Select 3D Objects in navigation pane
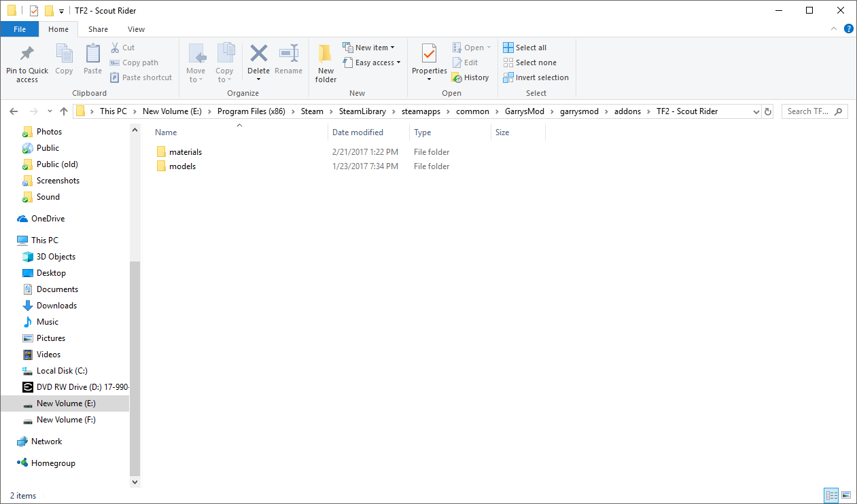Viewport: 857px width, 504px height. point(56,257)
